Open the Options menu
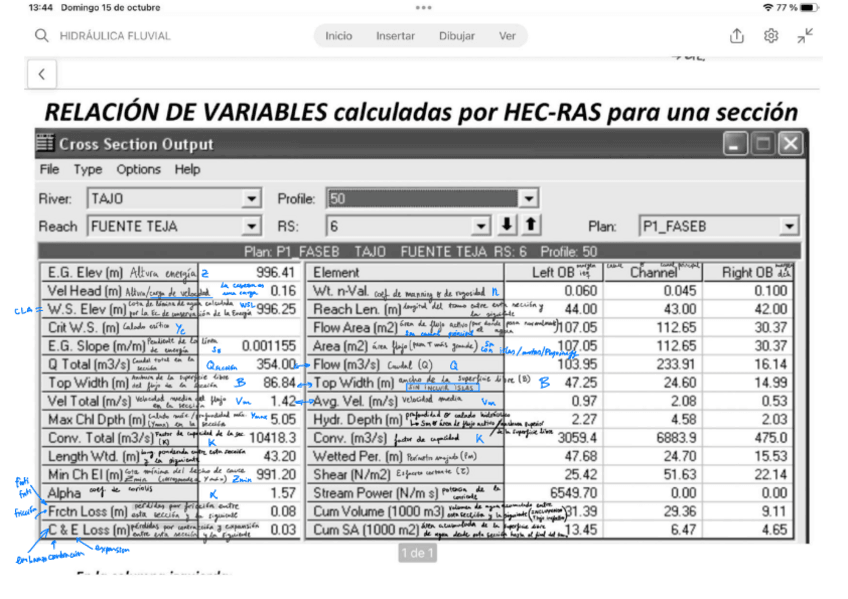Screen dimensions: 848x599 [138, 169]
